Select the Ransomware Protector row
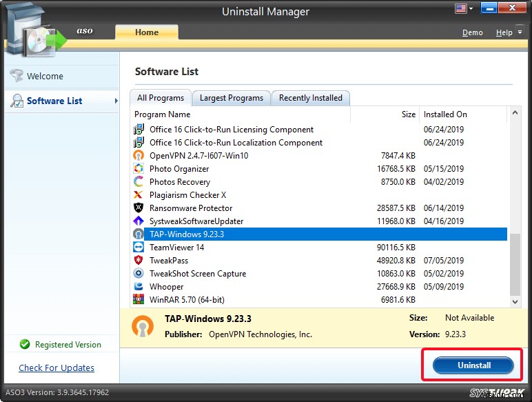Image resolution: width=532 pixels, height=402 pixels. [319, 208]
